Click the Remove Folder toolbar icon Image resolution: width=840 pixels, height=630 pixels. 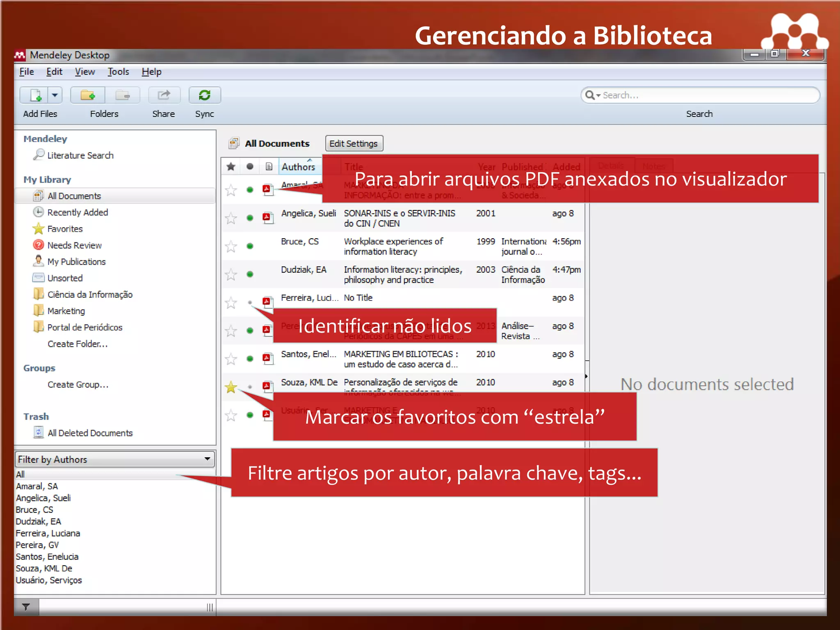pos(123,95)
